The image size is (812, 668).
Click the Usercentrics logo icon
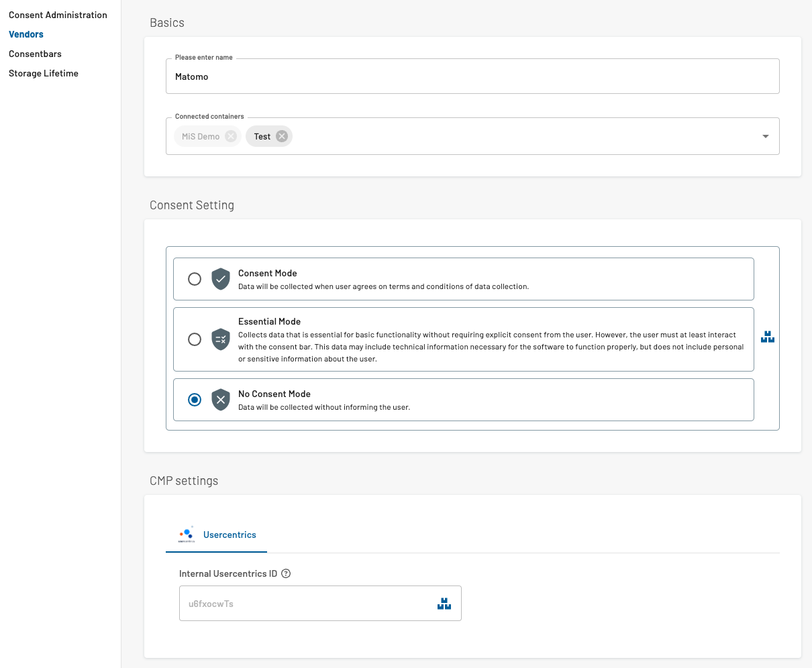click(187, 534)
